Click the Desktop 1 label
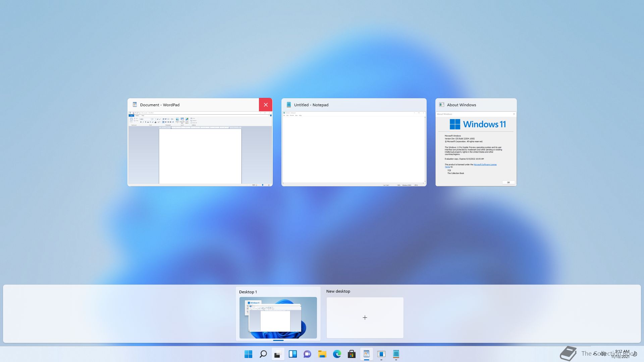 248,292
